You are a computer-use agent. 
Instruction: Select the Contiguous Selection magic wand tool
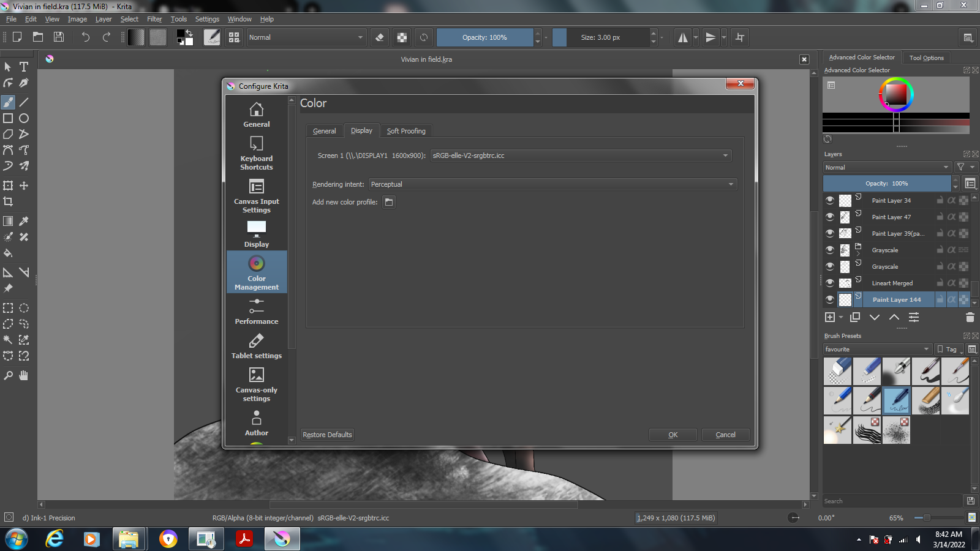click(8, 340)
